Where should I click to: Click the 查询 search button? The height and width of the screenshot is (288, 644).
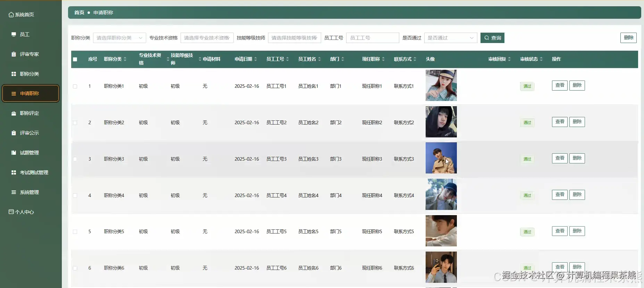pyautogui.click(x=492, y=38)
